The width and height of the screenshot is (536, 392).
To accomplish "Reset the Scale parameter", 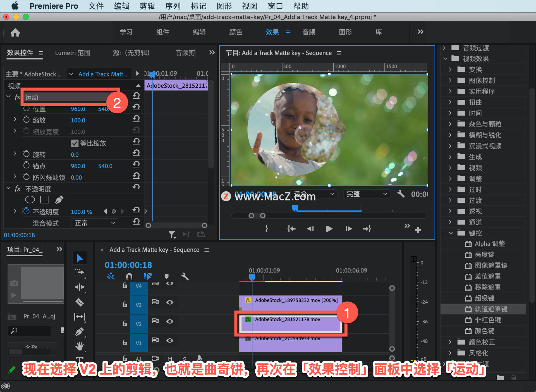I will click(136, 118).
